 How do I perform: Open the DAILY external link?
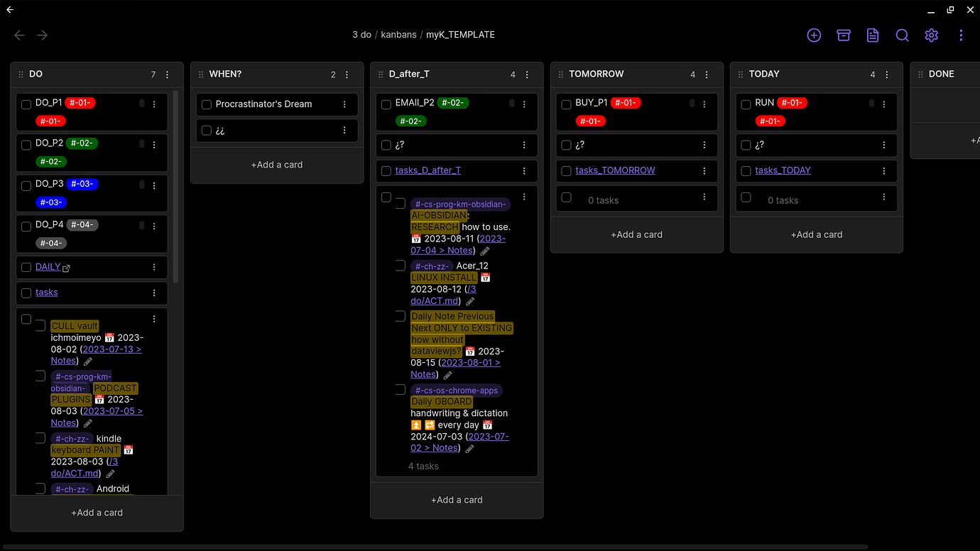coord(66,268)
